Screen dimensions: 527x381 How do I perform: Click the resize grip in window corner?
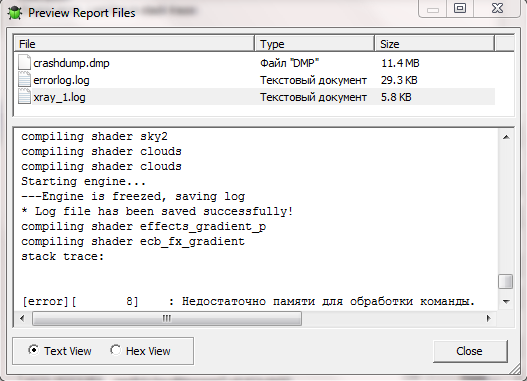pyautogui.click(x=515, y=370)
